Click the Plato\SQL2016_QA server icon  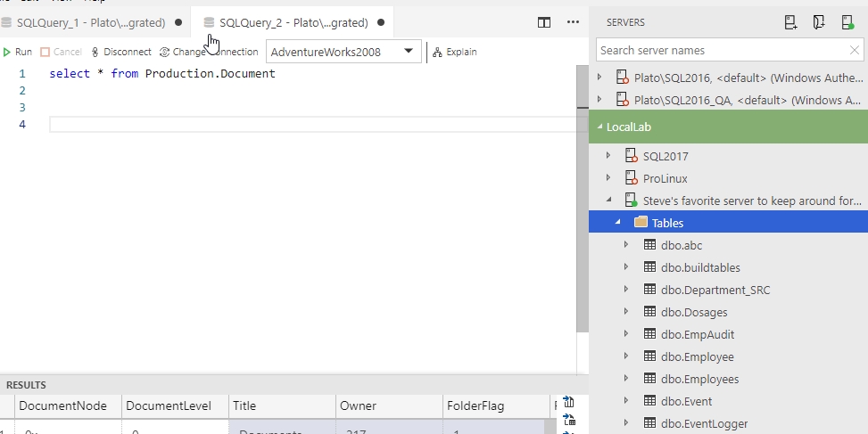[622, 100]
